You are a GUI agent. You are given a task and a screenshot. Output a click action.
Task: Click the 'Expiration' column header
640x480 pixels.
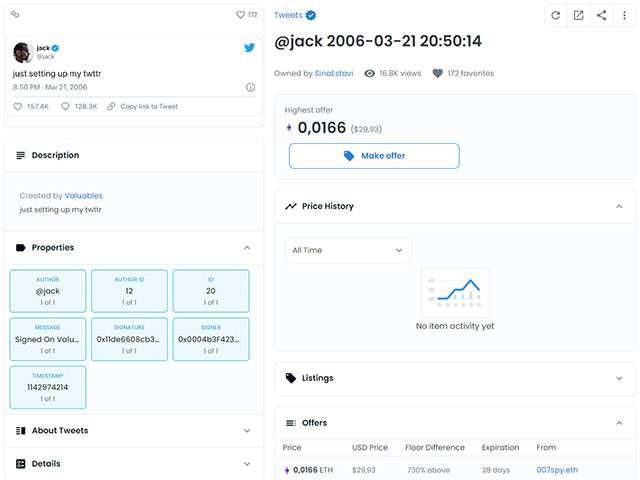tap(500, 448)
